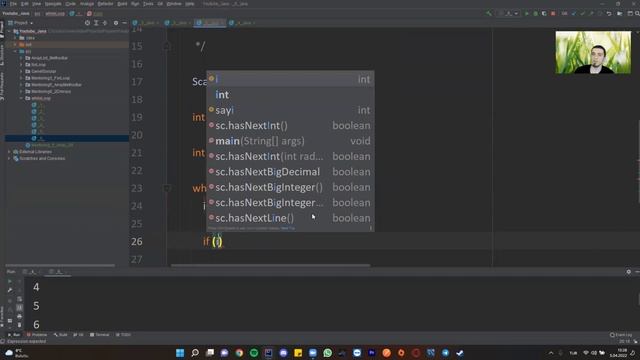Click Run with Coverage shield icon
This screenshot has height=360, width=640.
544,13
